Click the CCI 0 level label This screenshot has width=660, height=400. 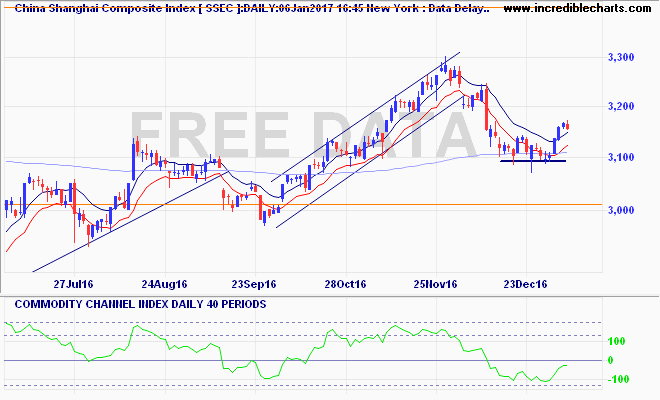coord(610,360)
